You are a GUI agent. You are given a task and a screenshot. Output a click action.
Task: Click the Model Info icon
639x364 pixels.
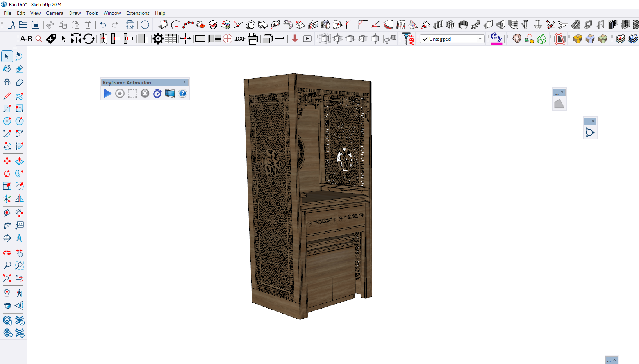point(145,25)
